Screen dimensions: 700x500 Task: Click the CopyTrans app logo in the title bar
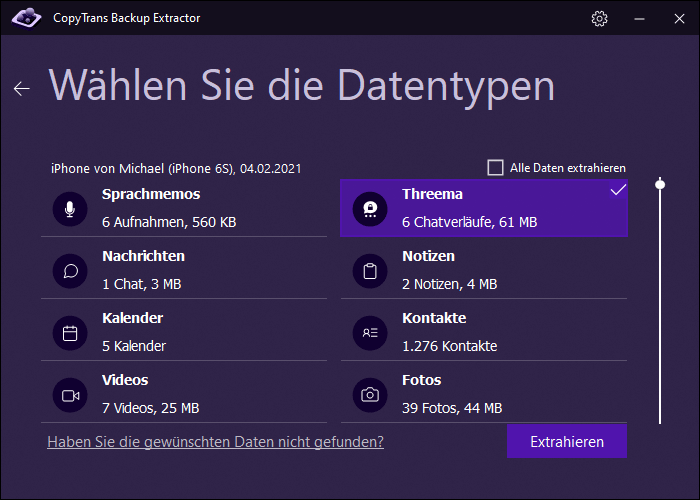point(26,18)
